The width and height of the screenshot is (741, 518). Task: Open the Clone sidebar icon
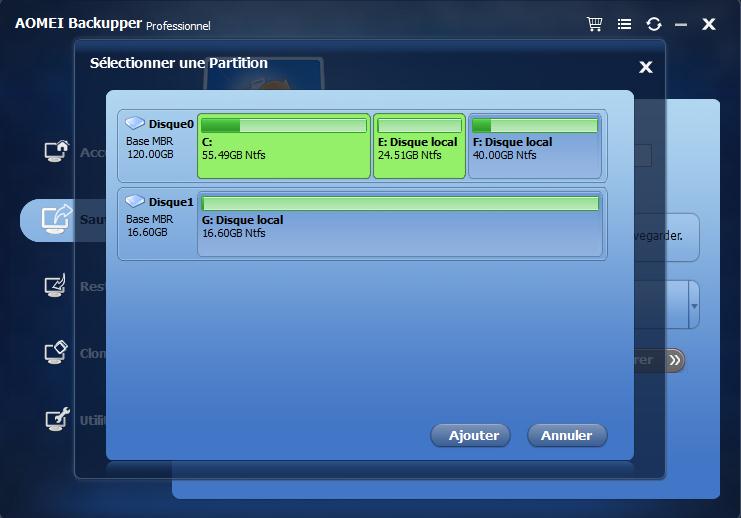click(56, 353)
